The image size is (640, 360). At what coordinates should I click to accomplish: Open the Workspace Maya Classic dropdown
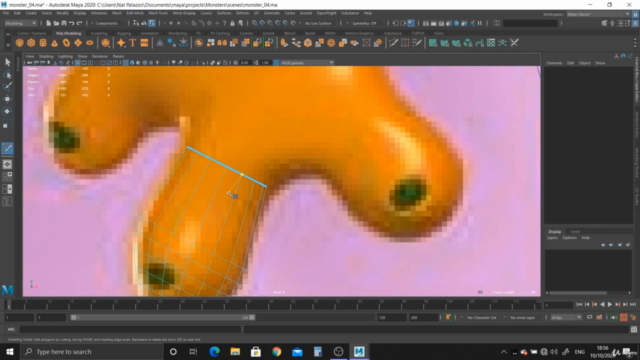(598, 14)
